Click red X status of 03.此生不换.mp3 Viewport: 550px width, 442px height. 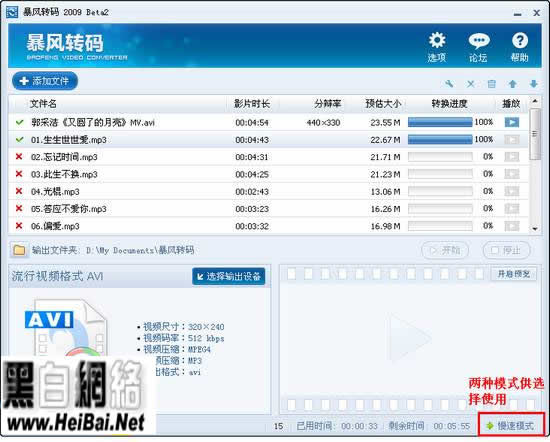pyautogui.click(x=19, y=174)
